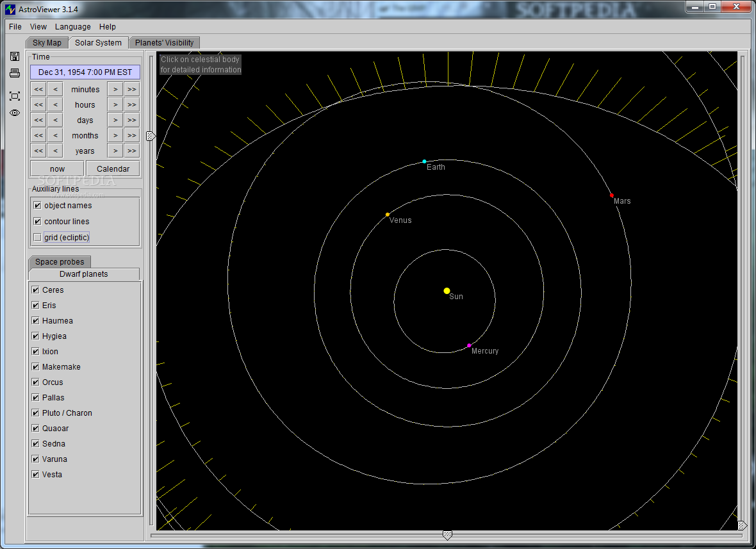Open the Language menu
Image resolution: width=756 pixels, height=549 pixels.
coord(73,26)
